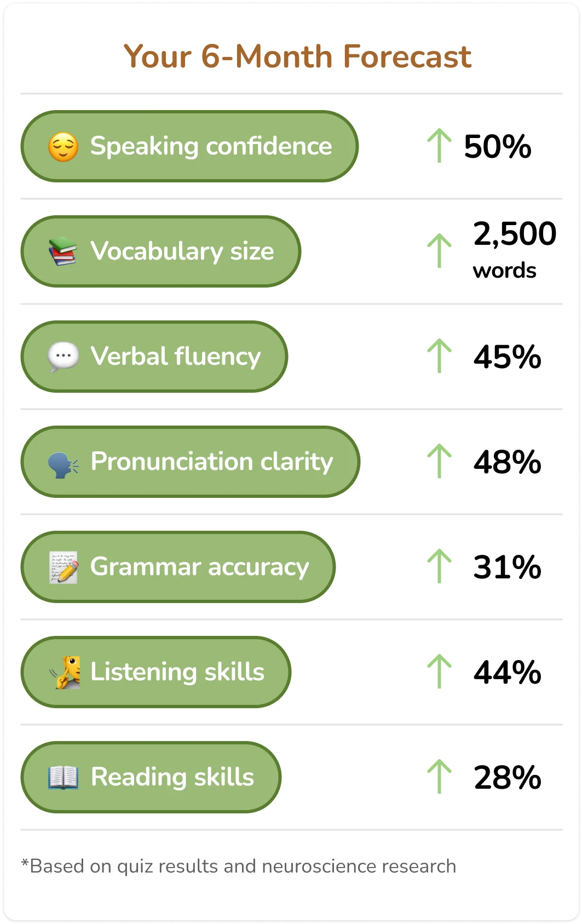Click the up arrow beside 28%
Screen dimensions: 582x924
pyautogui.click(x=439, y=777)
